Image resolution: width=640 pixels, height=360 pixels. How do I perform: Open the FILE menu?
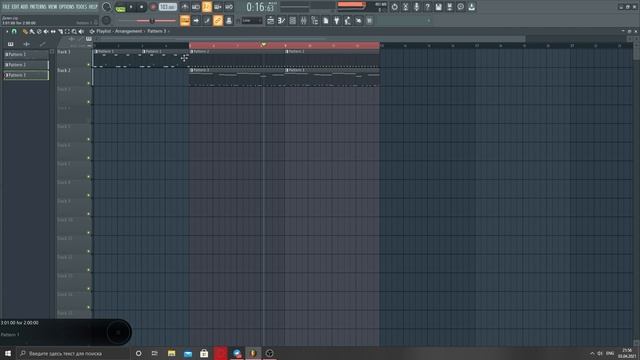[6, 7]
